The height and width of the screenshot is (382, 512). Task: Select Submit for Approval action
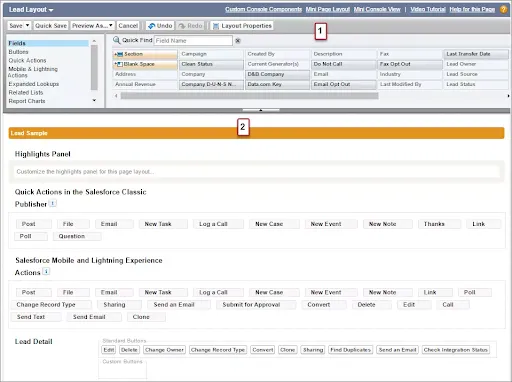tap(256, 305)
